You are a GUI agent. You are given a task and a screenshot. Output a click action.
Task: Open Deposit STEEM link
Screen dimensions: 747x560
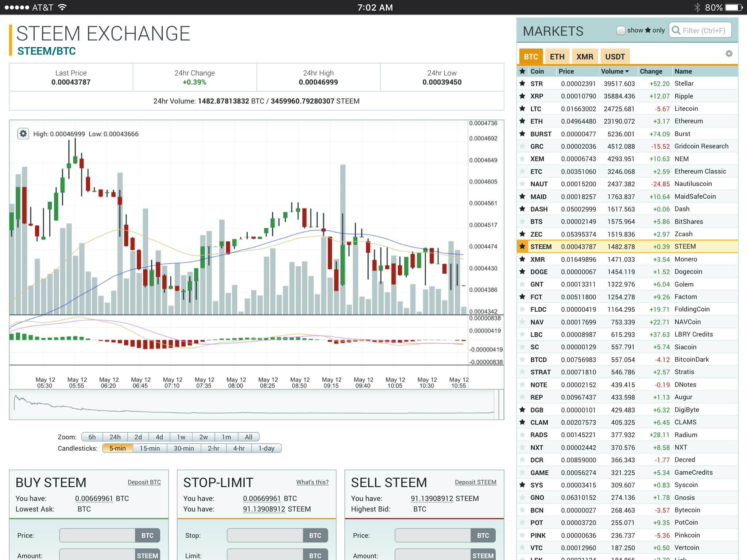[476, 482]
